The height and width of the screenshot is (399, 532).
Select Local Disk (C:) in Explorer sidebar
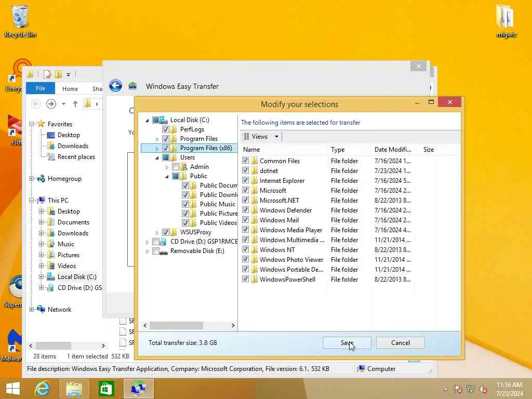[x=77, y=276]
